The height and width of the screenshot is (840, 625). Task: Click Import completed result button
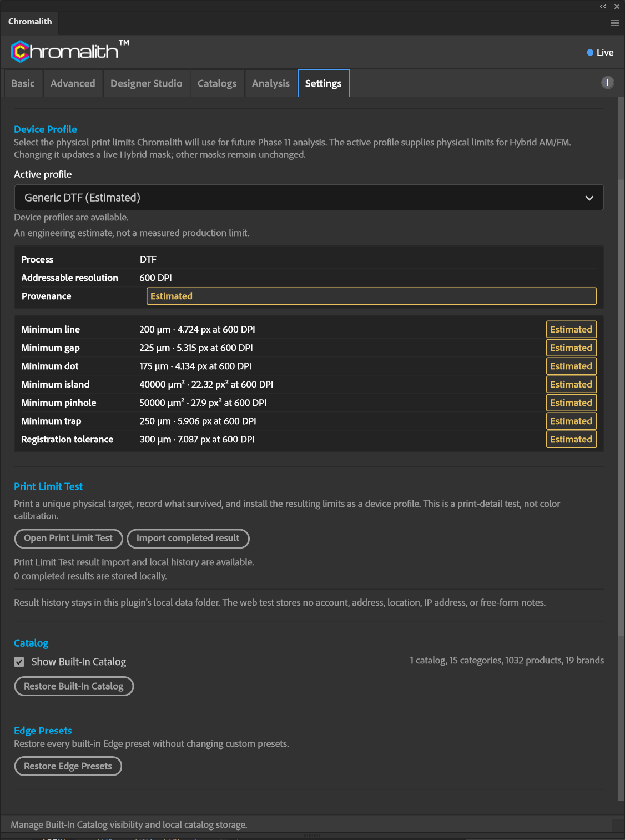(x=188, y=538)
